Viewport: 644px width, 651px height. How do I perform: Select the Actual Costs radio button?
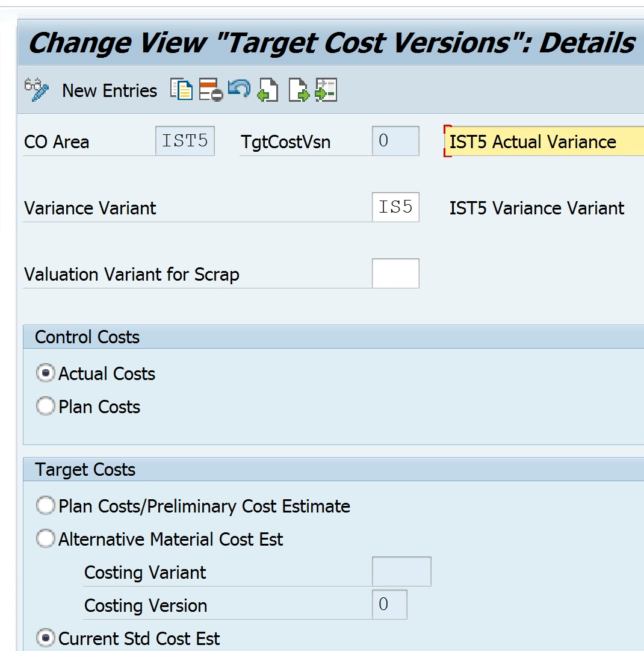[46, 373]
